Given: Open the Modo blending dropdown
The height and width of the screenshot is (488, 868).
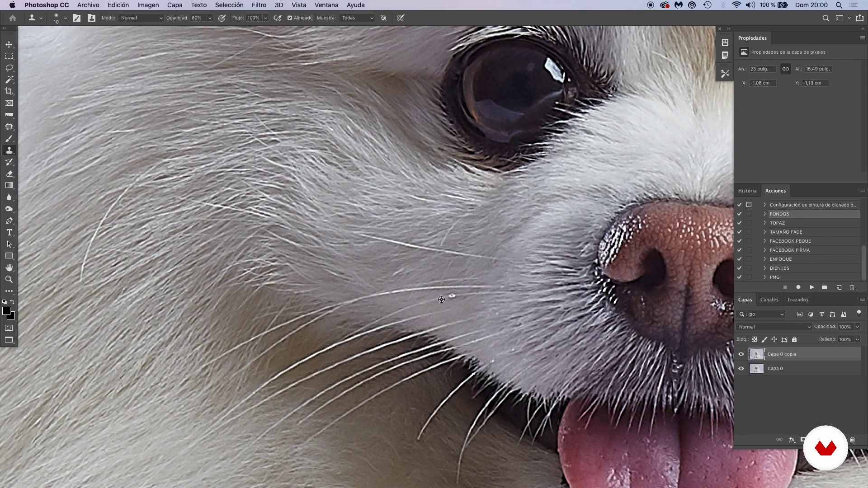Looking at the screenshot, I should (141, 18).
